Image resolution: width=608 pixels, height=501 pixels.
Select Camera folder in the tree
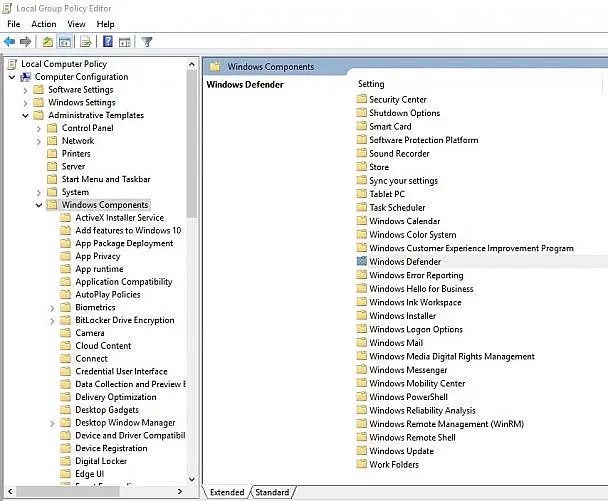90,333
